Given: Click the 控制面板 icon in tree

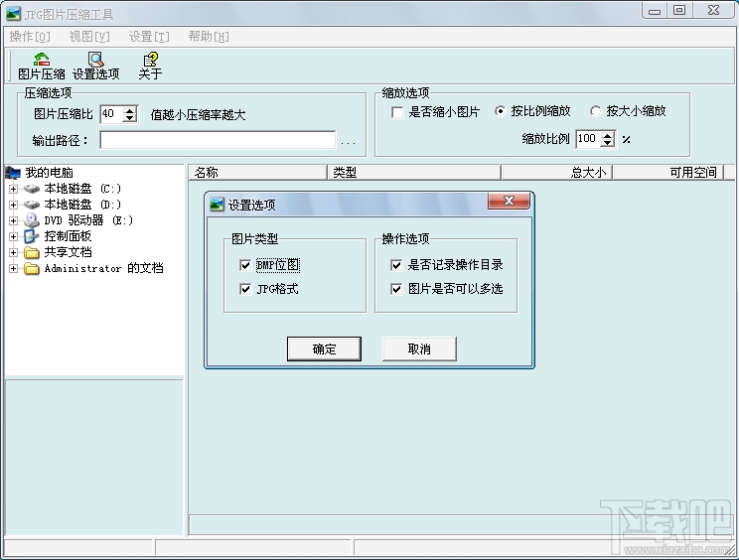Looking at the screenshot, I should pos(31,236).
